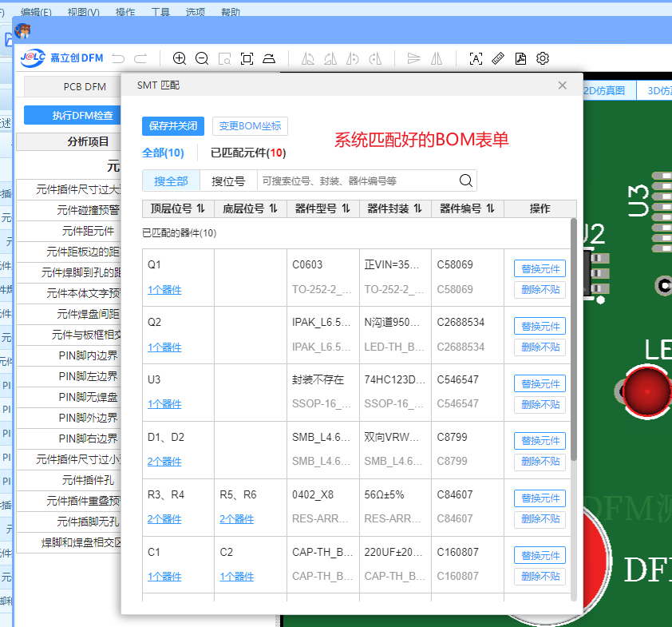Screen dimensions: 672x627
Task: Click the red LED on PCB view
Action: tap(646, 391)
